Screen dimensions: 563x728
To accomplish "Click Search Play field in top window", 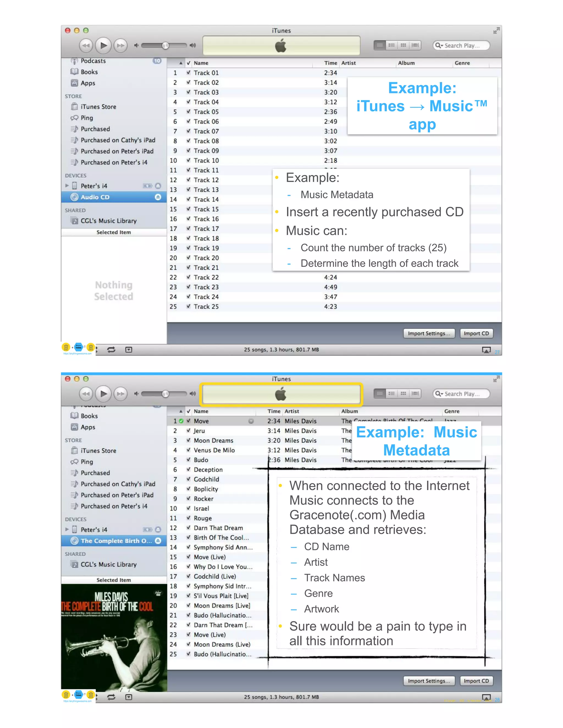I will 462,45.
